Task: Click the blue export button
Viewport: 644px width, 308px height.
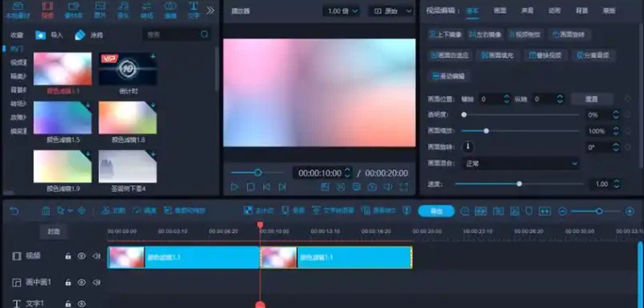Action: click(x=436, y=211)
